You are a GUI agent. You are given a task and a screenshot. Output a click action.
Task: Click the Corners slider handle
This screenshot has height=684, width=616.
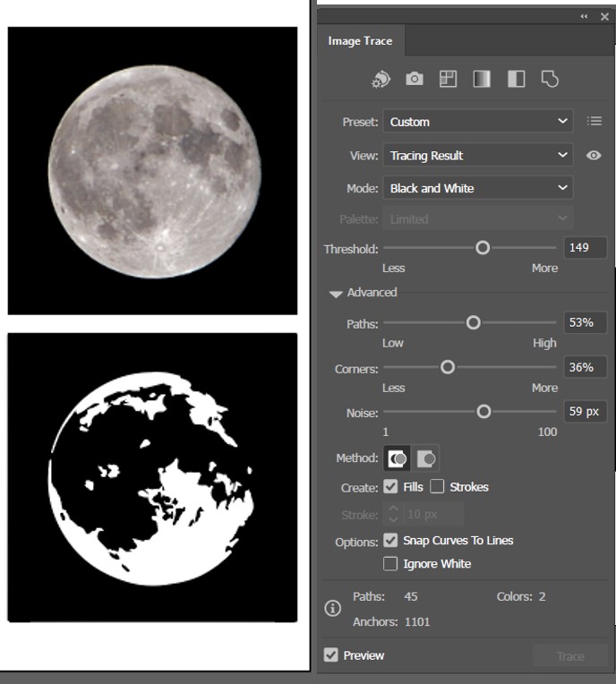point(448,367)
